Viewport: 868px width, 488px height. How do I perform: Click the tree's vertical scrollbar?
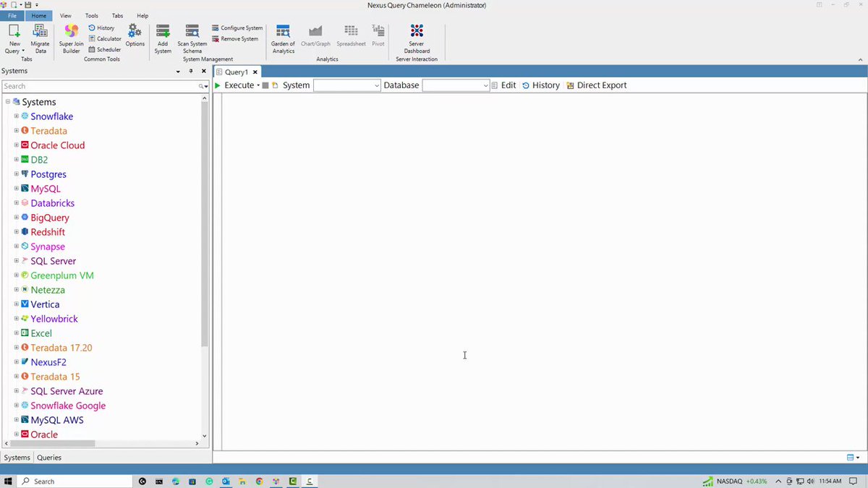click(205, 224)
